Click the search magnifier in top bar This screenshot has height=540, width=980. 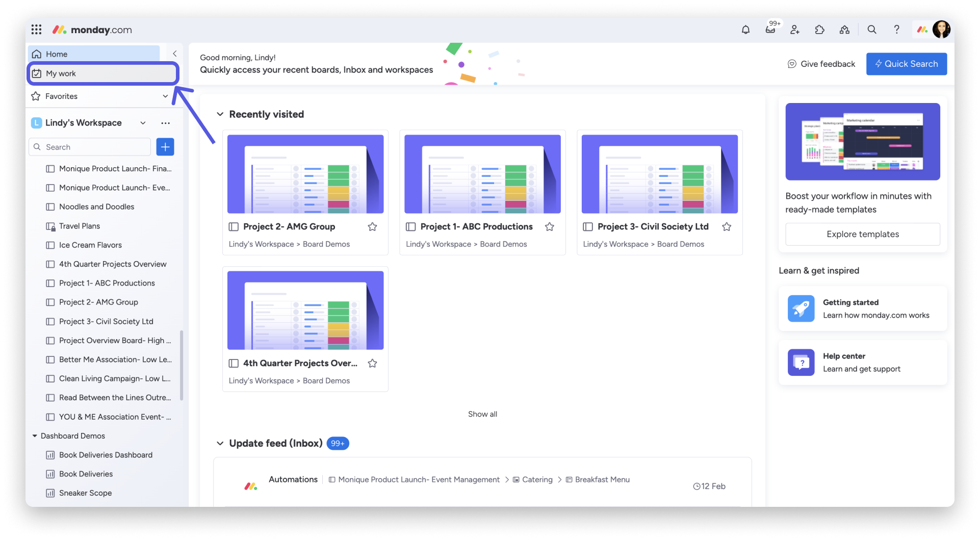(872, 30)
